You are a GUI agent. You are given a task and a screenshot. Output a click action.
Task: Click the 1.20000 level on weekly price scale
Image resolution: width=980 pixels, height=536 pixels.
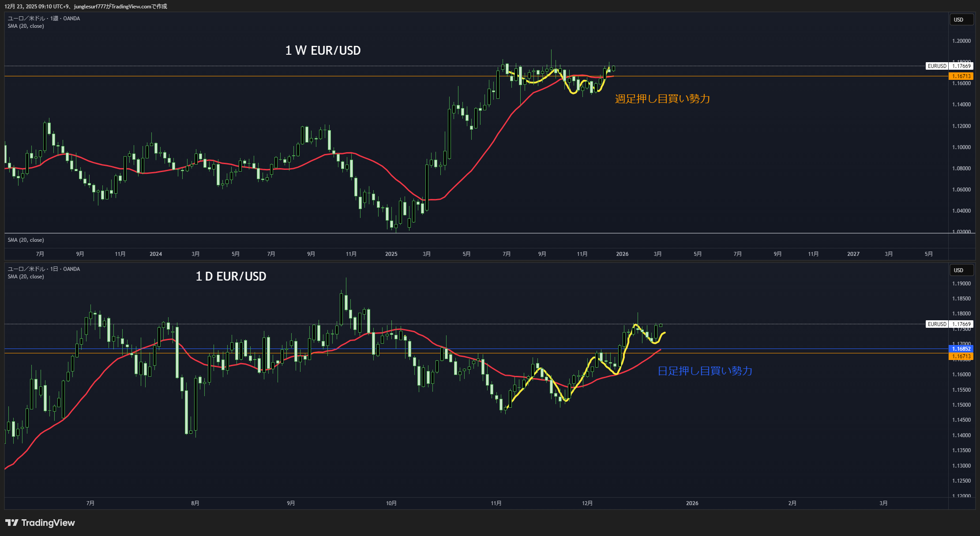click(x=961, y=41)
